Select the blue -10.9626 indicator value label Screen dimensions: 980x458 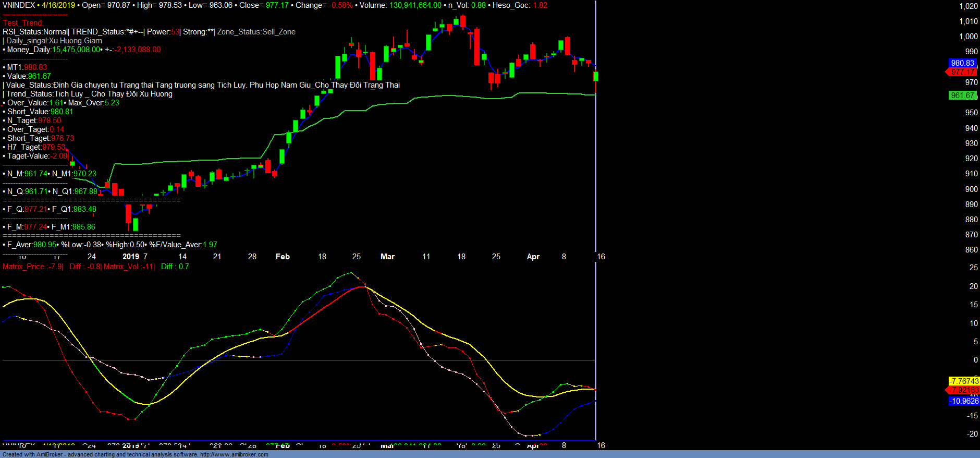click(x=964, y=401)
